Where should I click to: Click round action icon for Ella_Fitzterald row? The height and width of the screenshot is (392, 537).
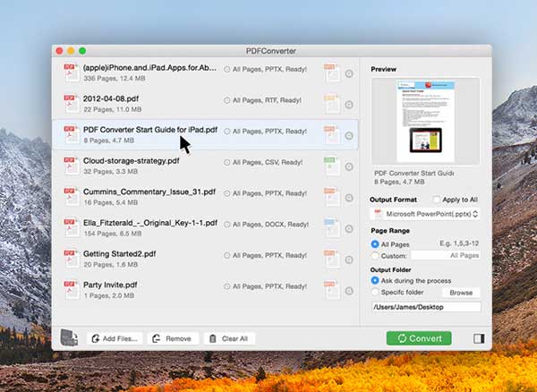click(x=349, y=228)
